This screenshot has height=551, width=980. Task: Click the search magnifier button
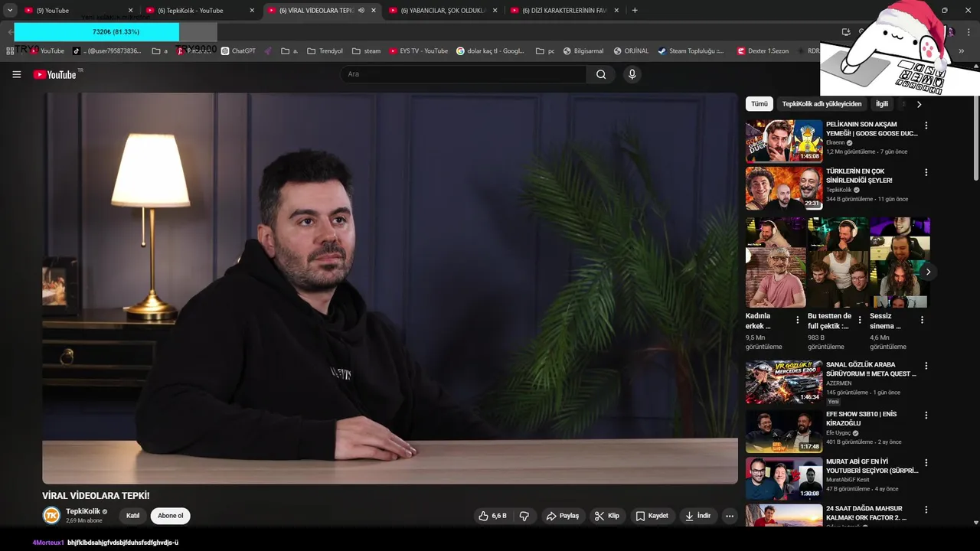[x=601, y=74]
